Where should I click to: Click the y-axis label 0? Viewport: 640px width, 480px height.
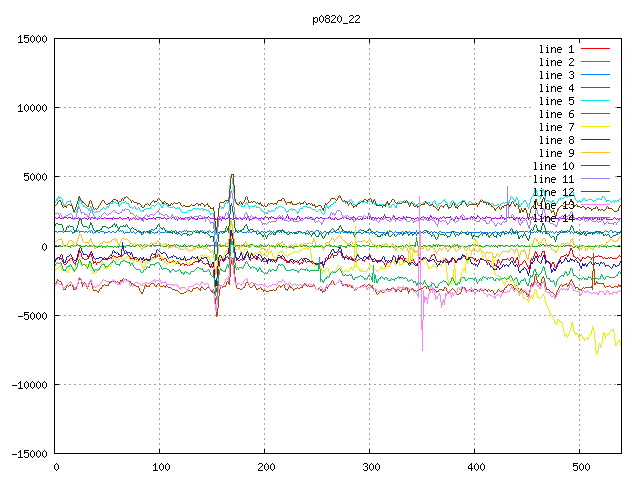[x=44, y=247]
